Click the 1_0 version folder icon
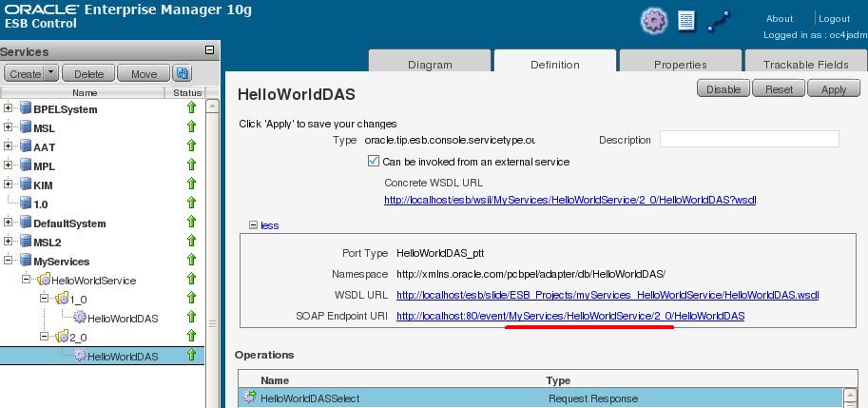Viewport: 868px width, 408px height. point(62,299)
